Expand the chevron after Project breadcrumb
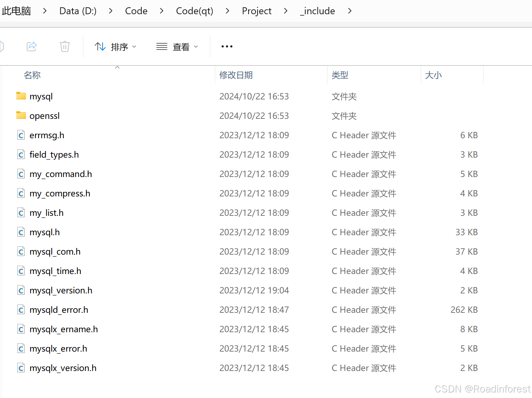The image size is (532, 398). 286,11
